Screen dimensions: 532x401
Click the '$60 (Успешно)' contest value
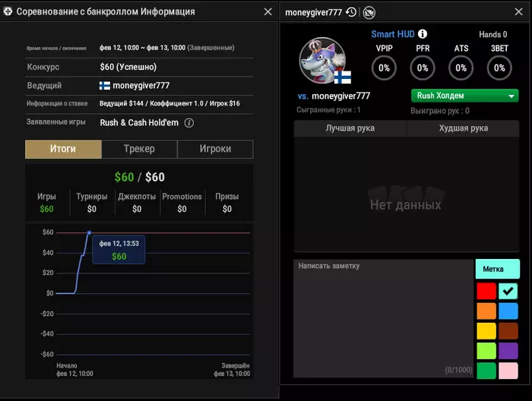(x=128, y=67)
